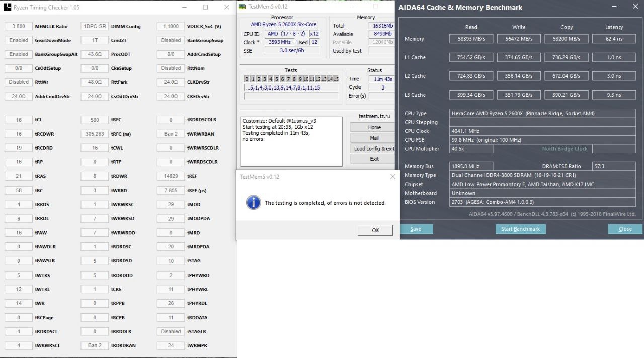Click the tRAS value 21
Viewport: 644px width, 358px height.
(x=19, y=176)
